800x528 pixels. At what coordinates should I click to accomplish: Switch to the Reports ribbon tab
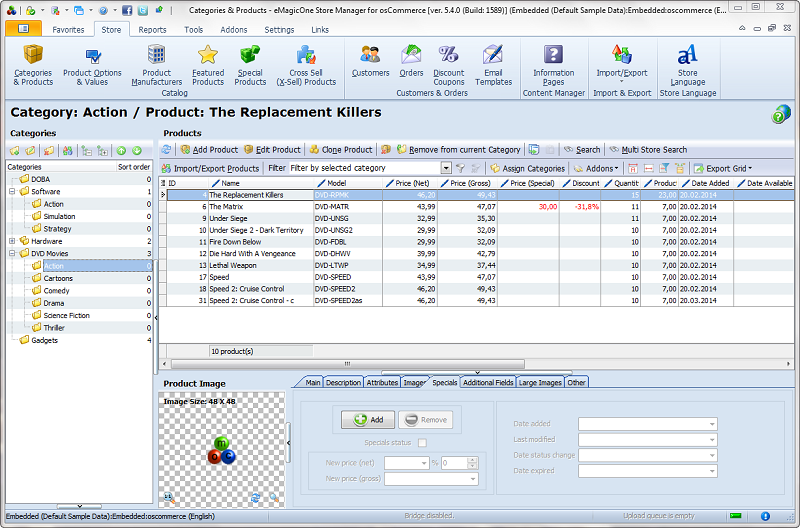click(x=152, y=30)
